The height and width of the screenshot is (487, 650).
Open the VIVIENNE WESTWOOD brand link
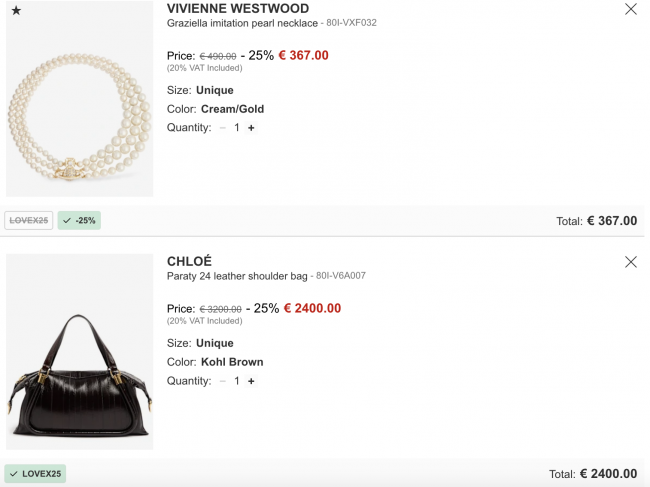[x=238, y=9]
